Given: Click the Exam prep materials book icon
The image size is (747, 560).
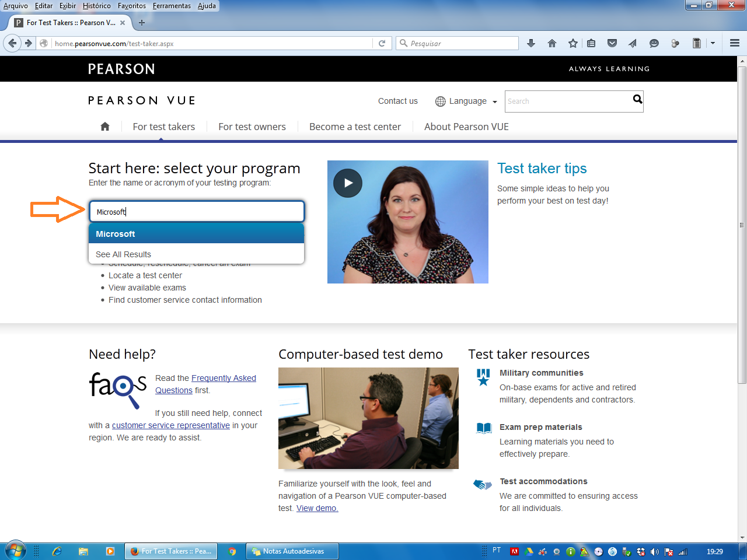Looking at the screenshot, I should (484, 428).
